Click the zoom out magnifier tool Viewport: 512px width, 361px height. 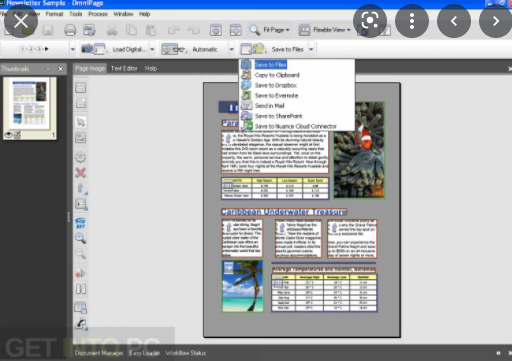pyautogui.click(x=80, y=254)
